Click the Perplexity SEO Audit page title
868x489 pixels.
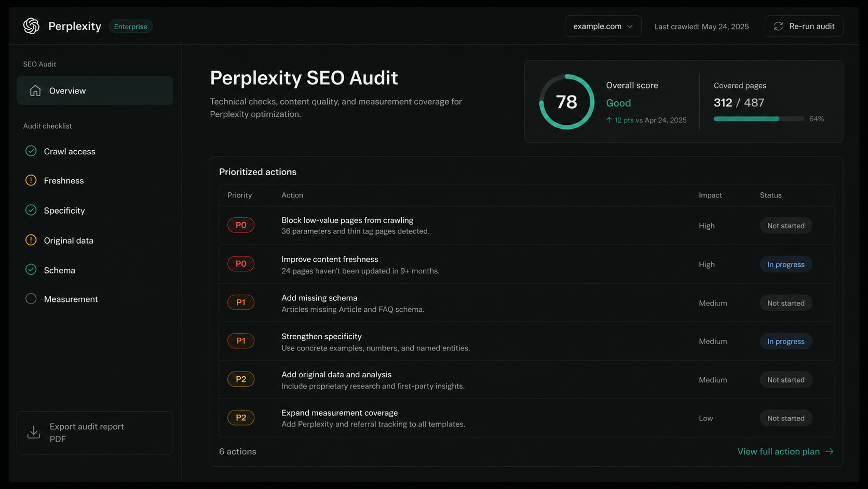[304, 78]
